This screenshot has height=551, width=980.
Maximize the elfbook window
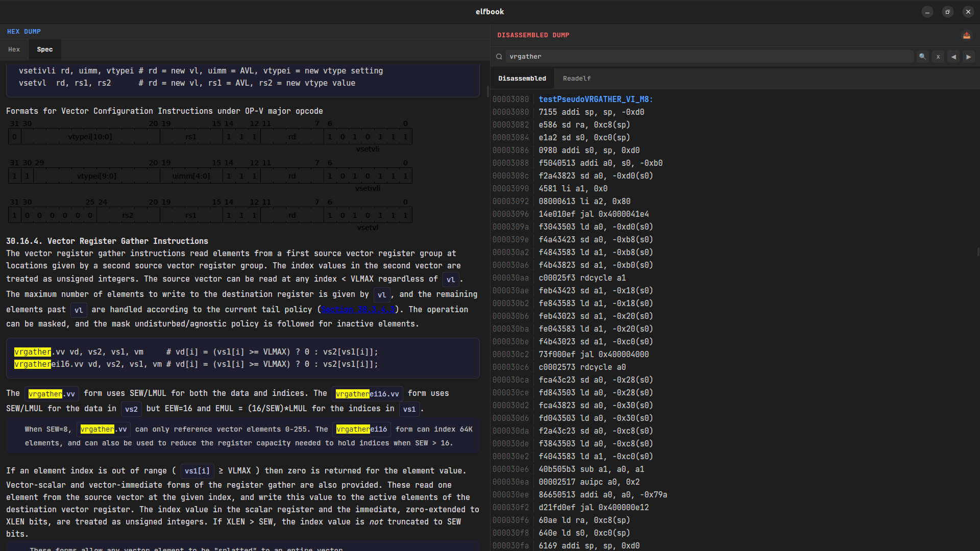(x=948, y=12)
